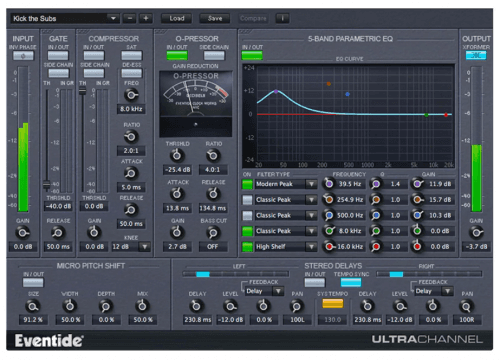Screen dimensions: 500x360
Task: Click the right delay Pan knob
Action: tap(466, 306)
